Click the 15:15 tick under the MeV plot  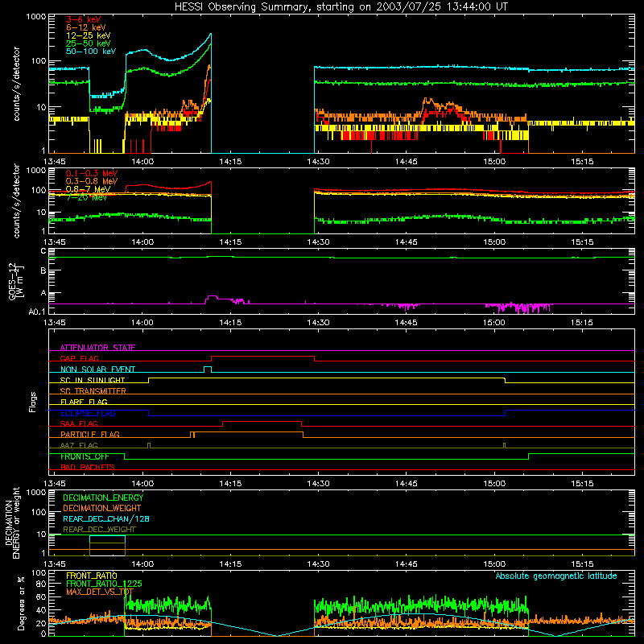[582, 242]
